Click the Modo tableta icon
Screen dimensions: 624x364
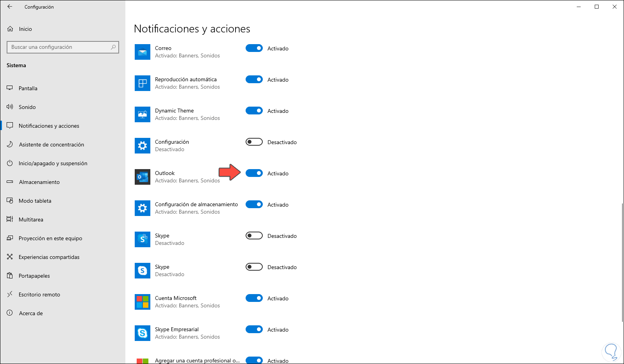point(10,201)
